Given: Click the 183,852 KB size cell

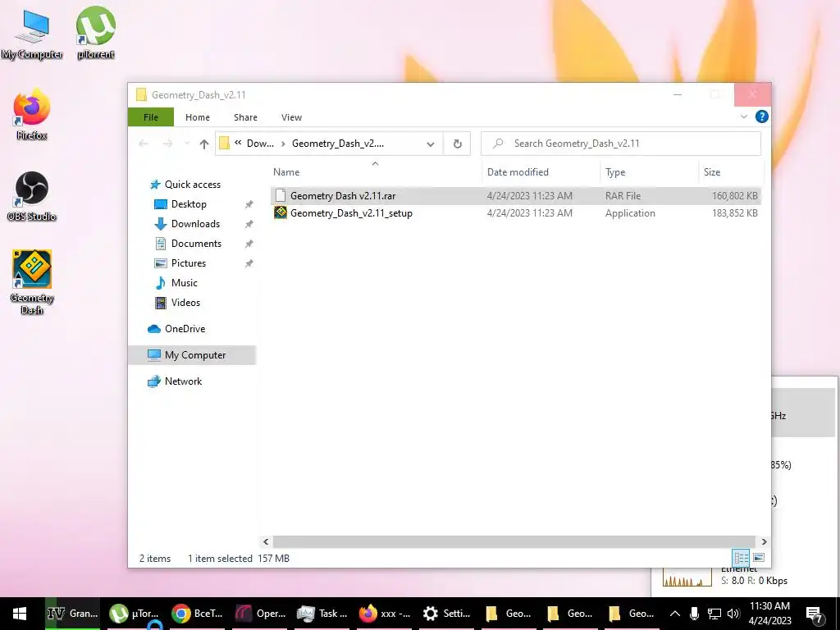Looking at the screenshot, I should [734, 213].
